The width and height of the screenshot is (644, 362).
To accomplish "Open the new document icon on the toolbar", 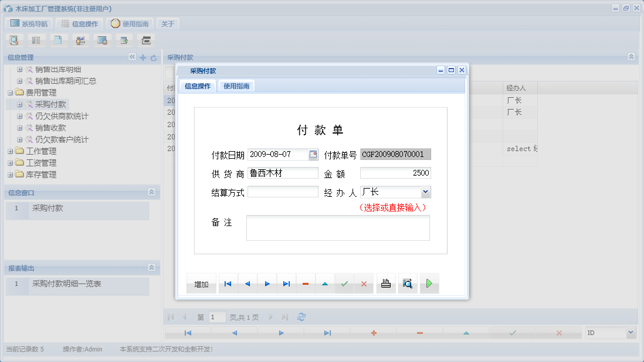I will pos(58,40).
